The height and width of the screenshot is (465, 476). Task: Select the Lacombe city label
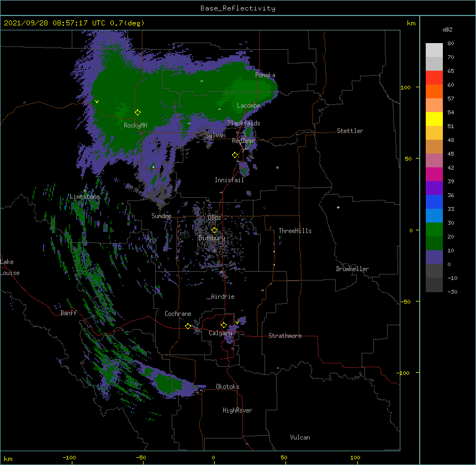248,105
